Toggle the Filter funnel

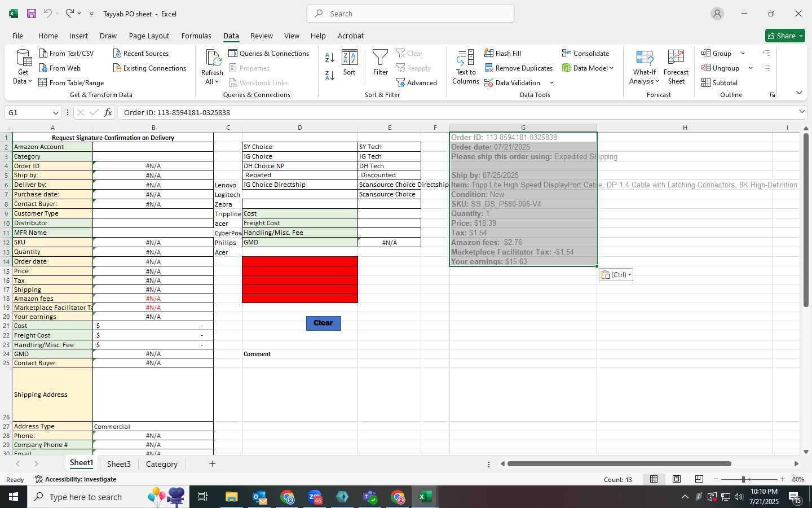click(x=381, y=63)
